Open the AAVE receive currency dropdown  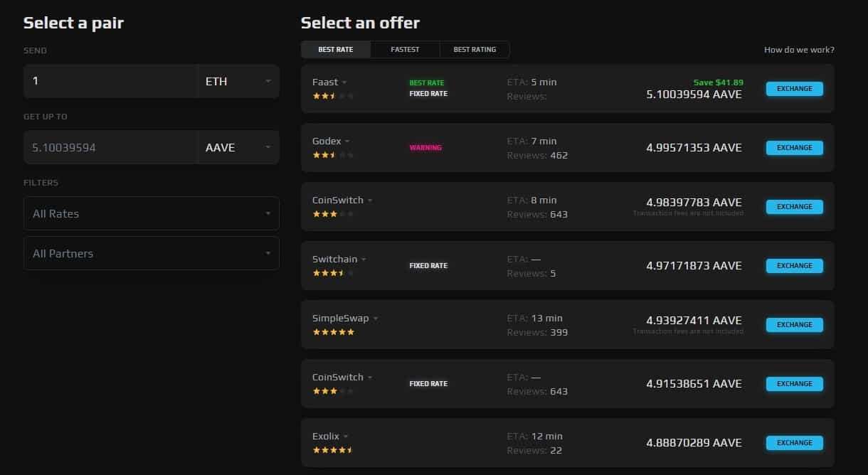[x=238, y=148]
